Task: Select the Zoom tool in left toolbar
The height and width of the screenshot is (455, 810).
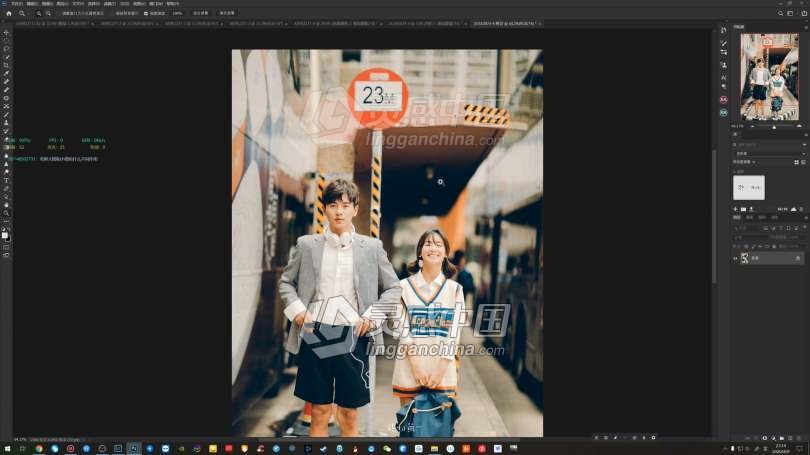Action: [x=6, y=213]
